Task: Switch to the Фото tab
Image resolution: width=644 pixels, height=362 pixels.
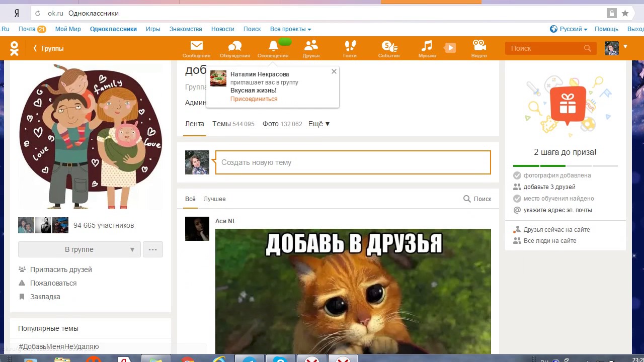Action: coord(282,124)
